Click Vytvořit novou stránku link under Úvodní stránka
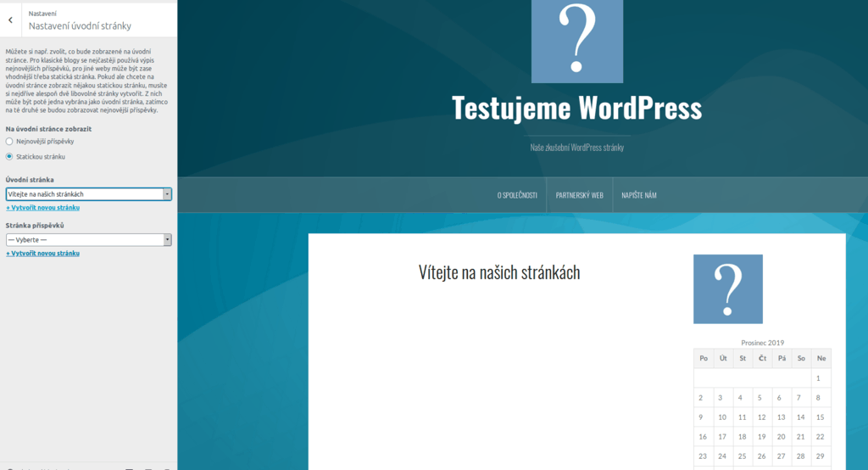Image resolution: width=868 pixels, height=470 pixels. [42, 208]
